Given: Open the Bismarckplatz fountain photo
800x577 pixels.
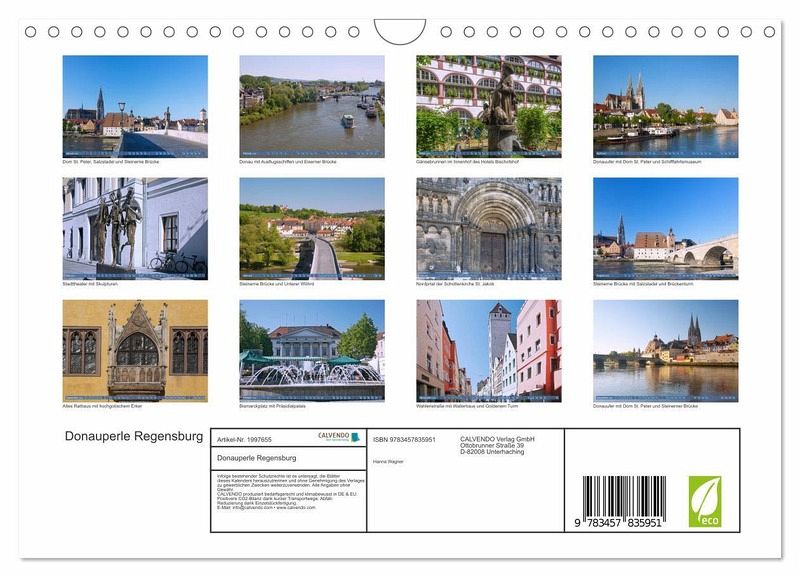Looking at the screenshot, I should coord(312,351).
